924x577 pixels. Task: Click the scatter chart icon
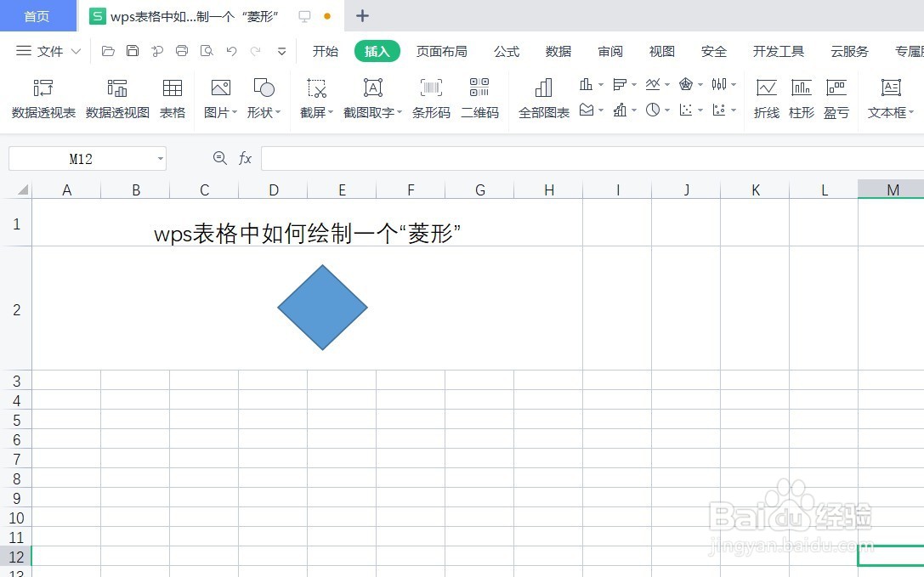tap(685, 110)
